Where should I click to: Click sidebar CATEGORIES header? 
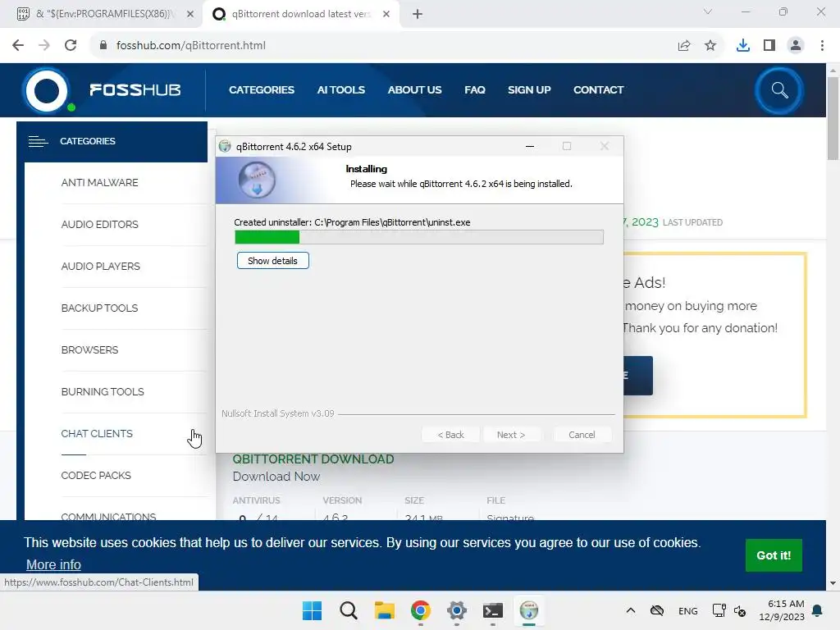pyautogui.click(x=112, y=141)
